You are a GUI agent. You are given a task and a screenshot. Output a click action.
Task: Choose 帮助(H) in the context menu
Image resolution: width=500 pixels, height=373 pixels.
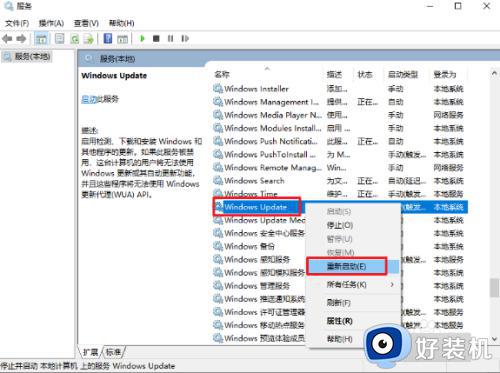coord(340,339)
